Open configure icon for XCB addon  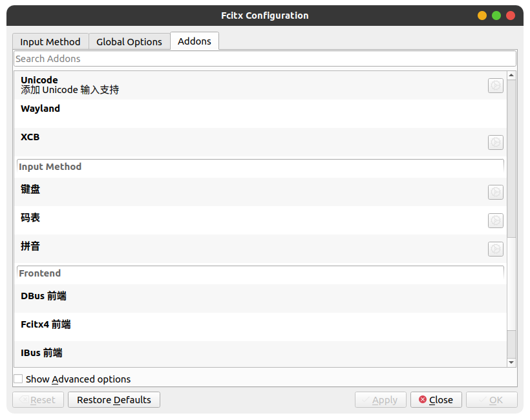pos(496,142)
